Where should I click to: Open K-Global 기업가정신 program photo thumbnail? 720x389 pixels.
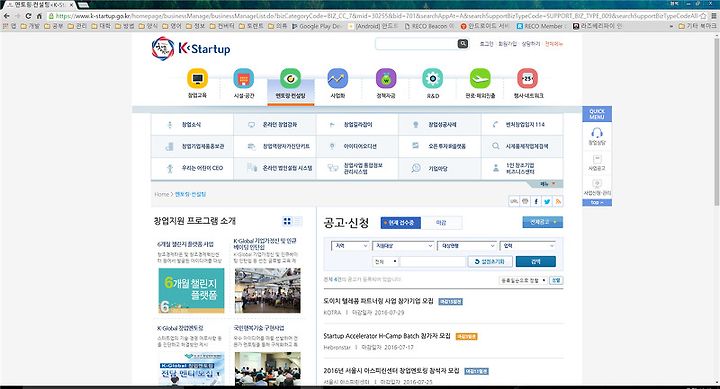pos(268,291)
